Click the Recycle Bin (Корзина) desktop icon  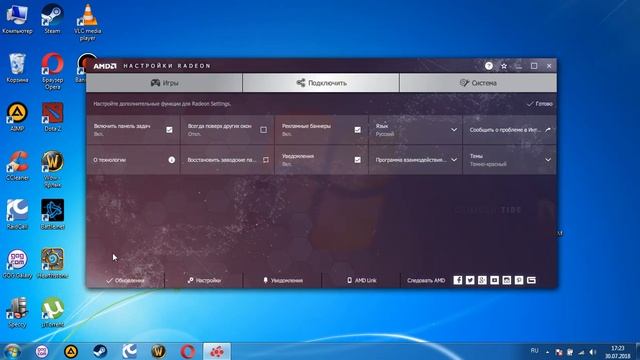(x=17, y=68)
